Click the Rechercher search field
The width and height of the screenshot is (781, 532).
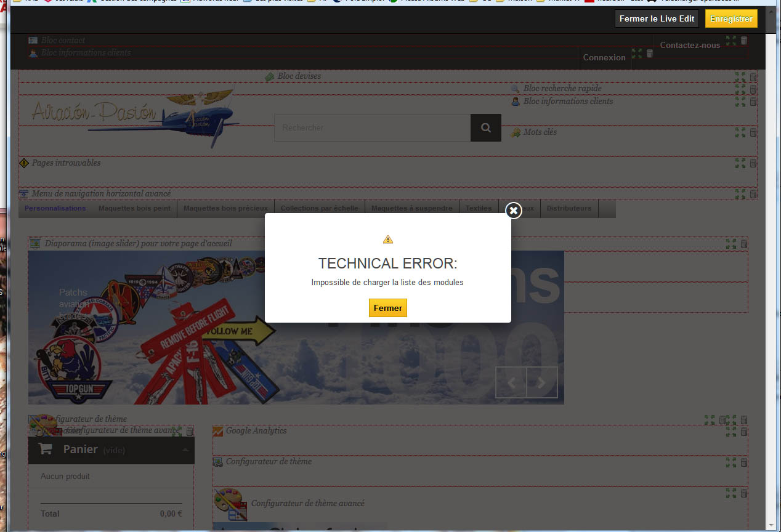373,127
